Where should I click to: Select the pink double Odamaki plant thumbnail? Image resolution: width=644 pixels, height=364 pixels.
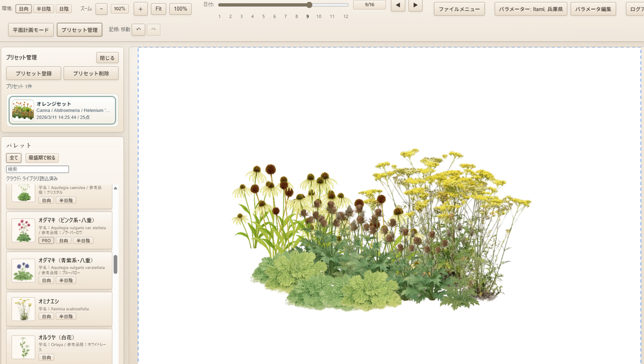click(x=23, y=230)
